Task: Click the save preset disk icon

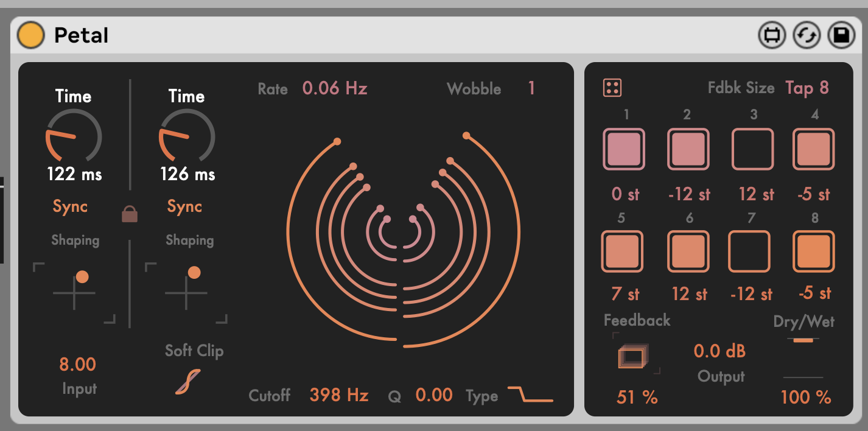Action: (x=841, y=35)
